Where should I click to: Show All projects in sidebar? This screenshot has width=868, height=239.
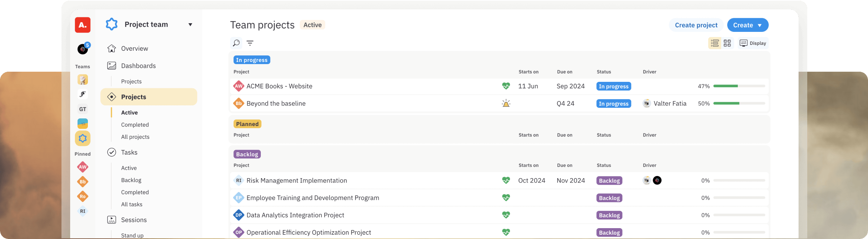tap(135, 137)
